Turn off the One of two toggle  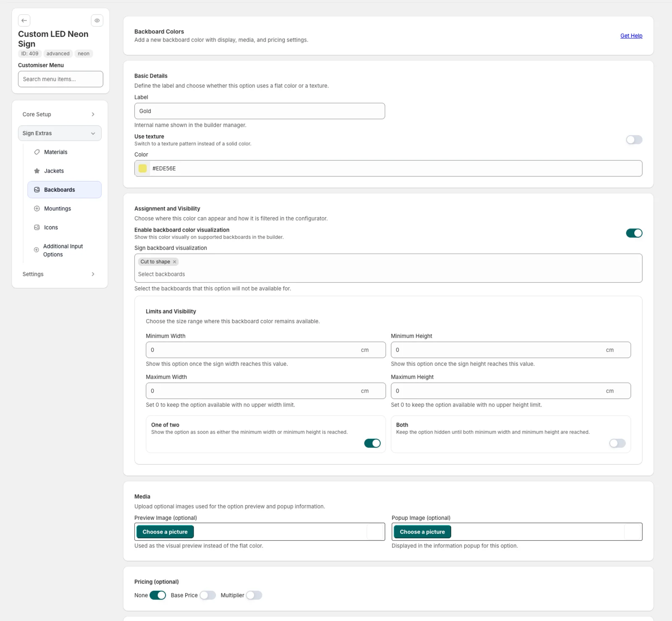pos(372,443)
